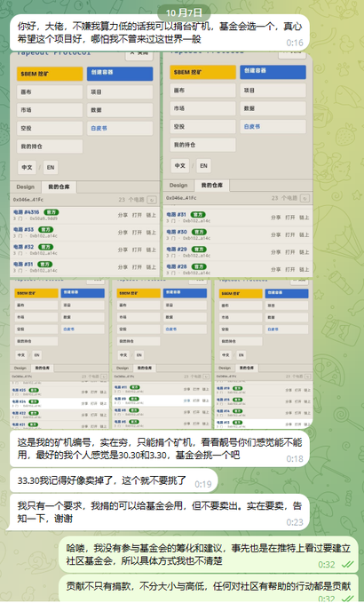364x603 pixels.
Task: Open the small thumbnail listing 电路 #13
Action: click(264, 353)
